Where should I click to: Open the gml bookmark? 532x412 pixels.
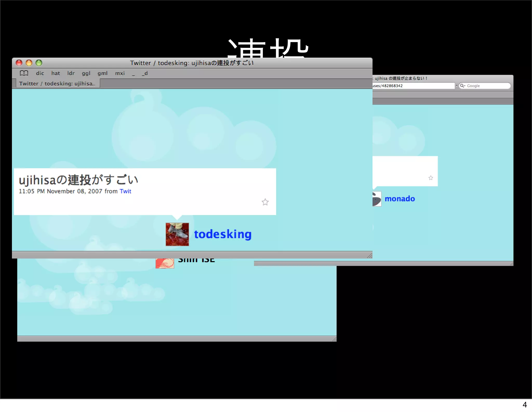(102, 73)
